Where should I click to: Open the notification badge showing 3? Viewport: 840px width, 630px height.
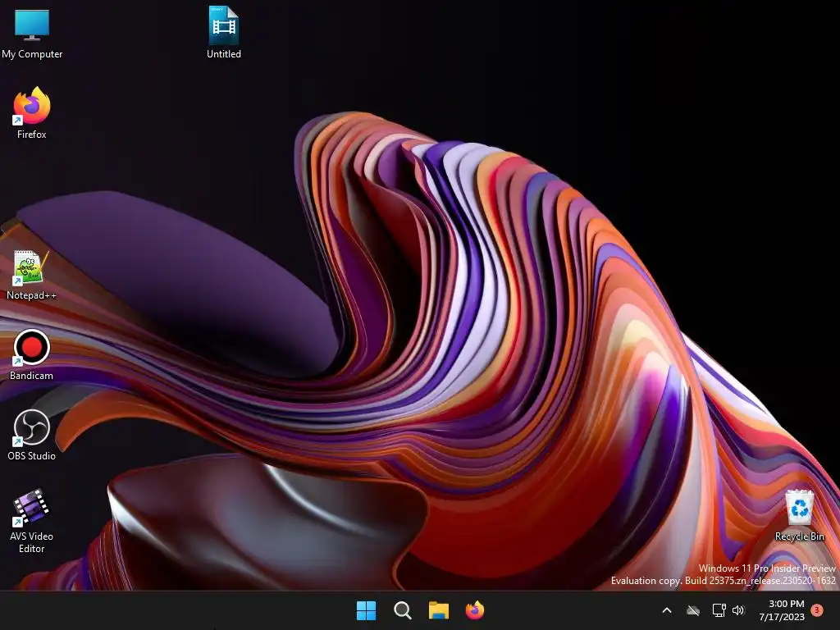817,610
